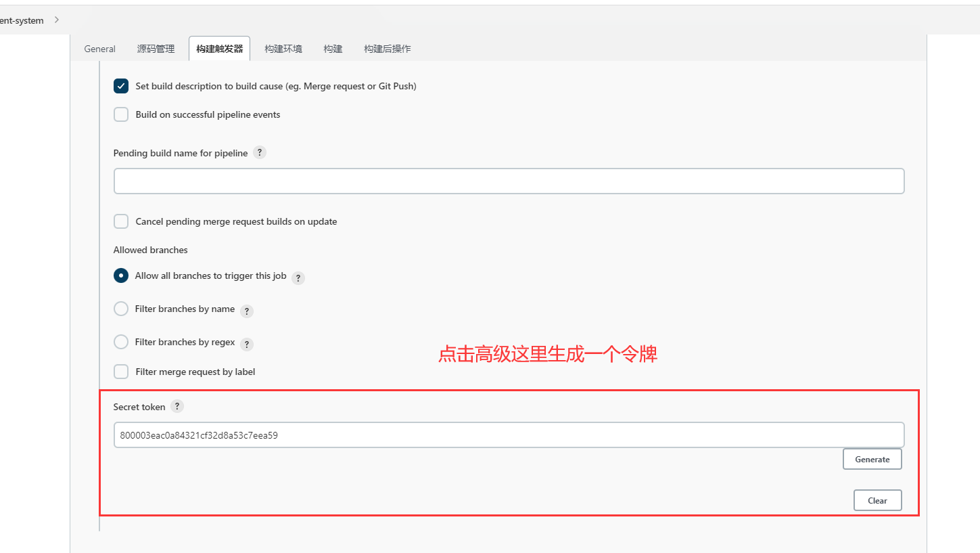Click into the Secret token text field
Viewport: 980px width, 553px height.
point(509,435)
